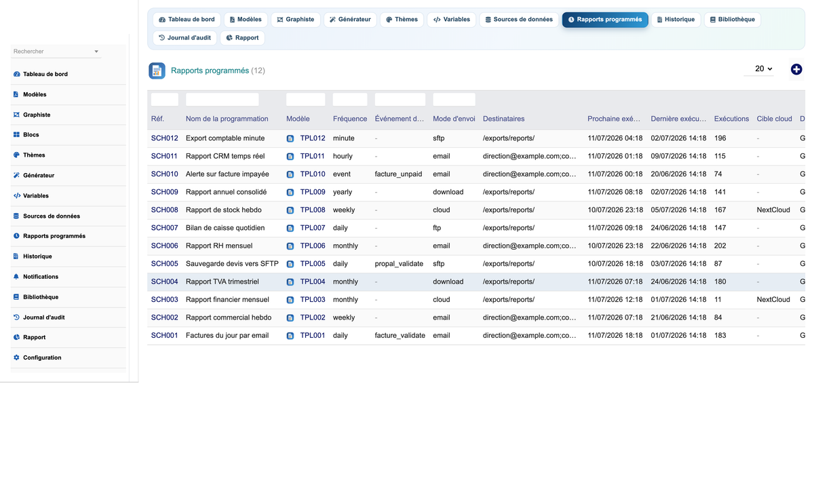
Task: Click the Rapports programmés title icon
Action: tap(157, 71)
